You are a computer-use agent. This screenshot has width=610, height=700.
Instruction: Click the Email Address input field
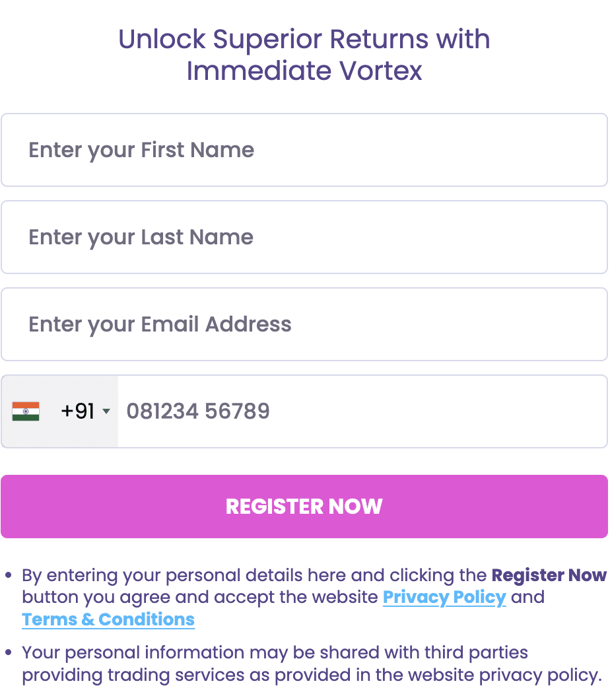click(x=304, y=324)
